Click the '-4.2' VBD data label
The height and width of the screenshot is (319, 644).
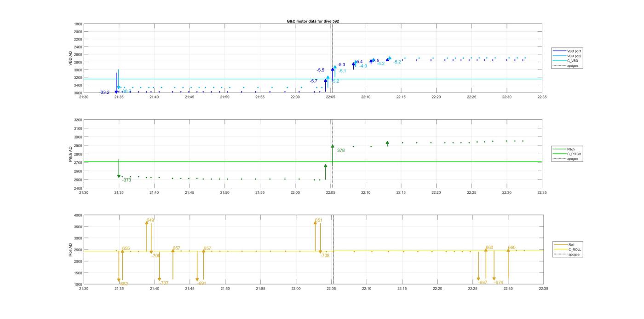[381, 64]
